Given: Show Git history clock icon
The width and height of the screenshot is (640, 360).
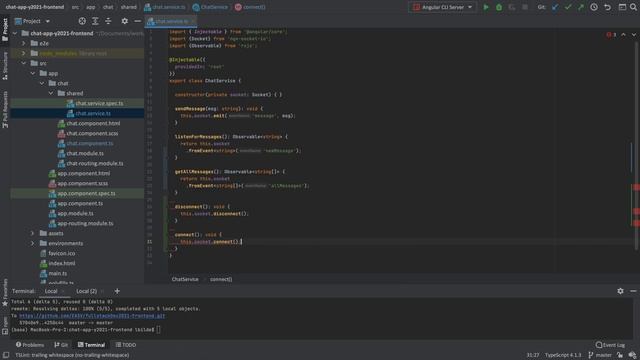Looking at the screenshot, I should click(594, 7).
